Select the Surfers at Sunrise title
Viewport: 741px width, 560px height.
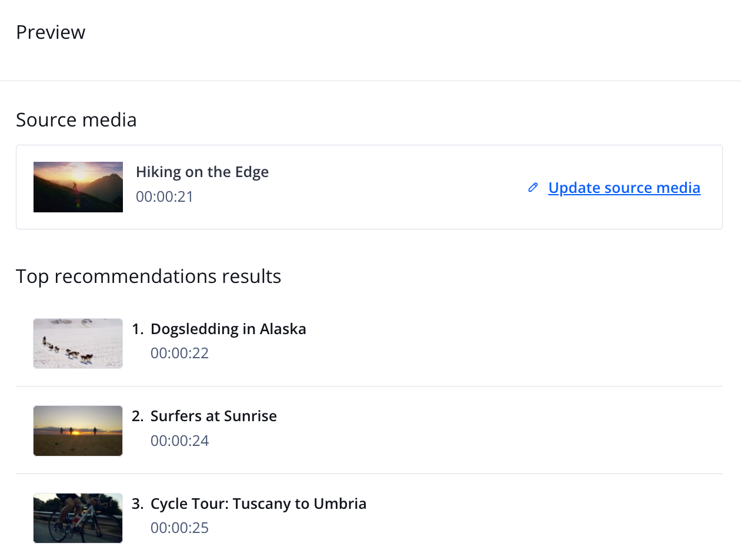[x=213, y=416]
